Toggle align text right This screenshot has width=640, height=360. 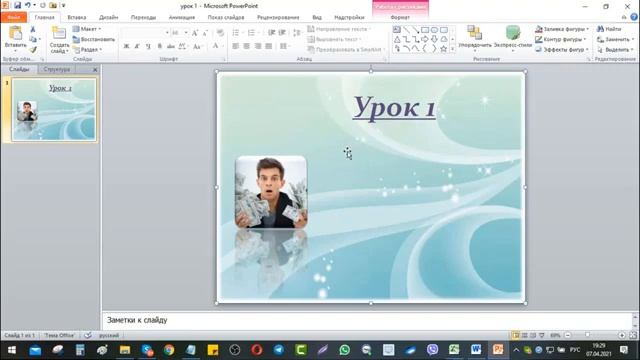pos(258,46)
